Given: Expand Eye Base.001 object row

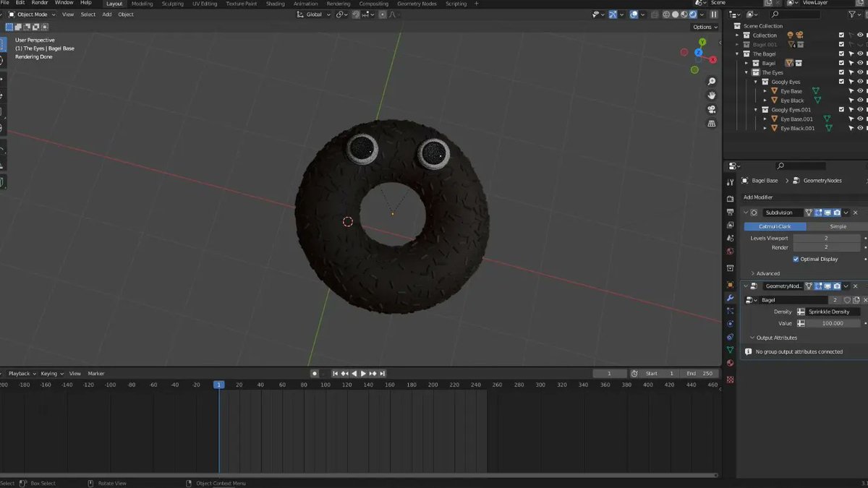Looking at the screenshot, I should click(765, 119).
